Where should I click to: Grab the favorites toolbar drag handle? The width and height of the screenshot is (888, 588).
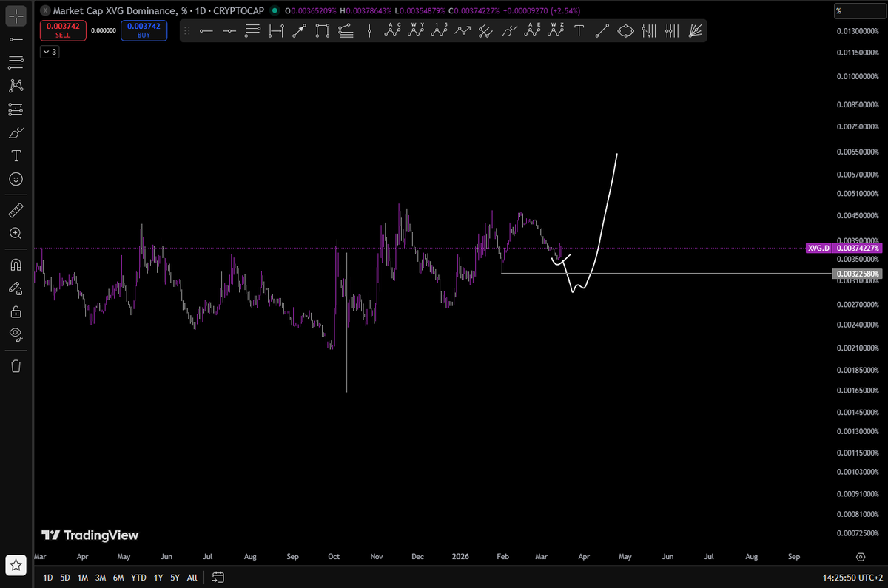187,31
